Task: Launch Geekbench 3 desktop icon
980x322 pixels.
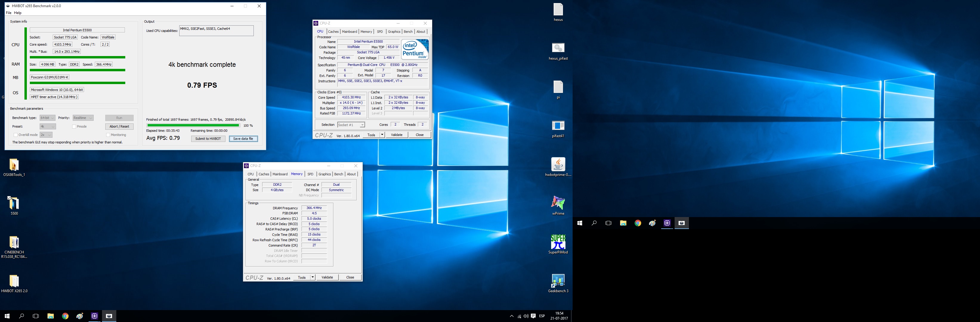Action: point(558,284)
